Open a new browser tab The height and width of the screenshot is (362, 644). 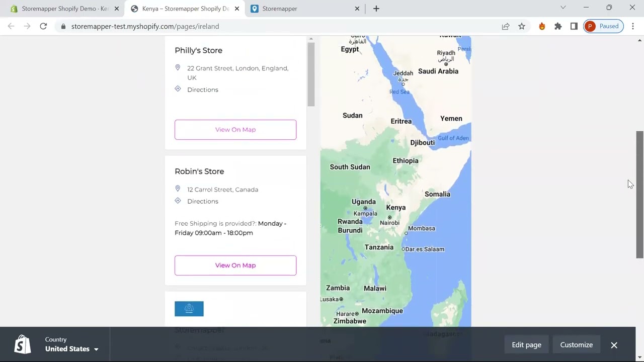point(376,9)
